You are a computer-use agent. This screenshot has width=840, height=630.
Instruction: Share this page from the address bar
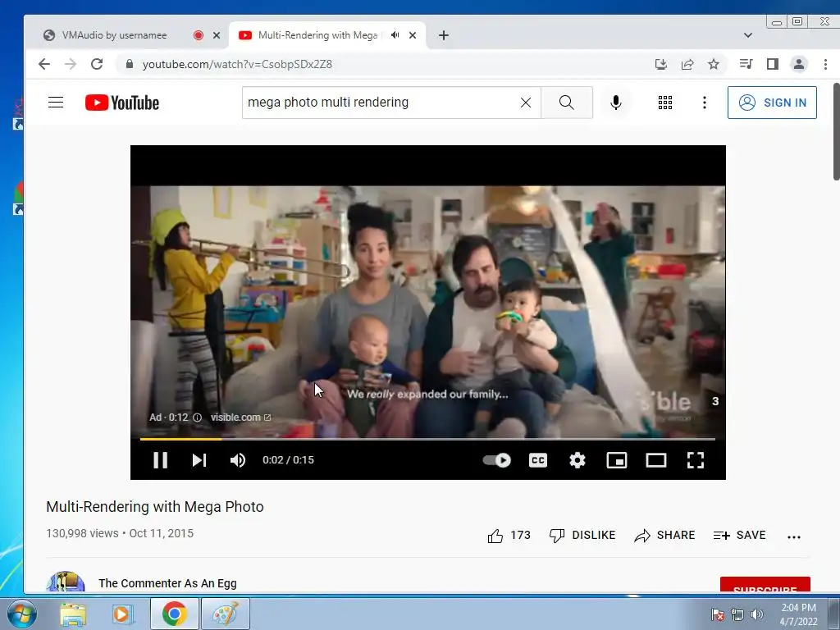(687, 64)
